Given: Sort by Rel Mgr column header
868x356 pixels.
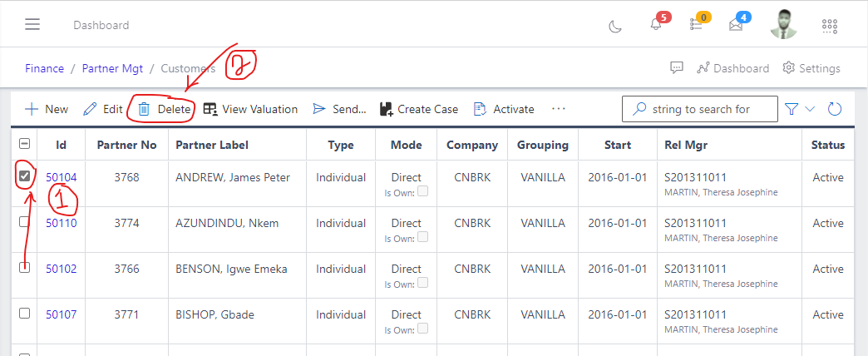Looking at the screenshot, I should (x=686, y=145).
